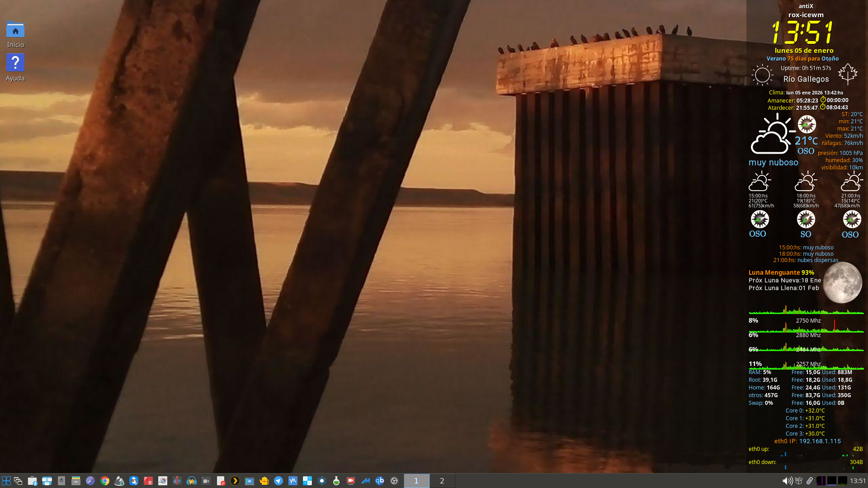
Task: Open the window list icon in taskbar
Action: (x=18, y=481)
